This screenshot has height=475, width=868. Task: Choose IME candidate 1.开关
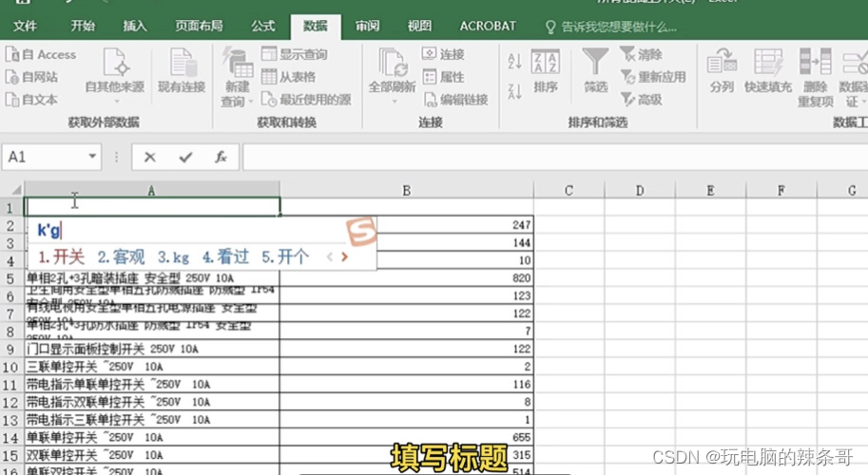pyautogui.click(x=61, y=256)
